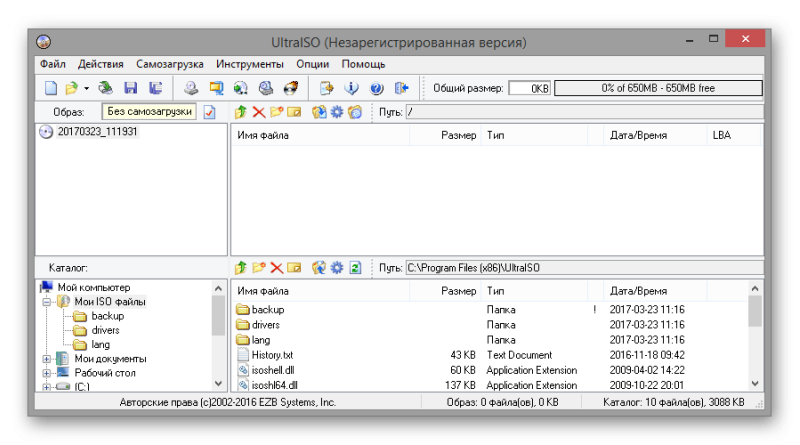Click the Help question mark icon
This screenshot has height=445, width=800.
pos(377,88)
